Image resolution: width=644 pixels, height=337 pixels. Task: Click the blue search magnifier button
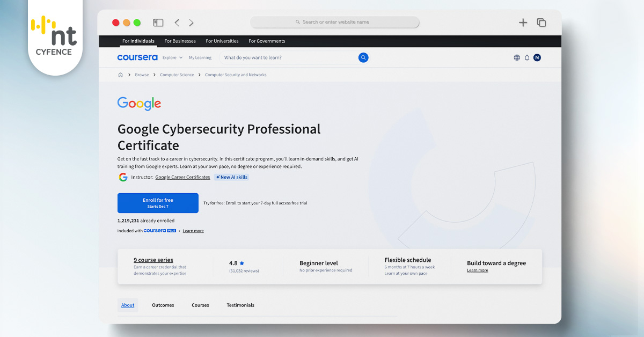pyautogui.click(x=363, y=57)
